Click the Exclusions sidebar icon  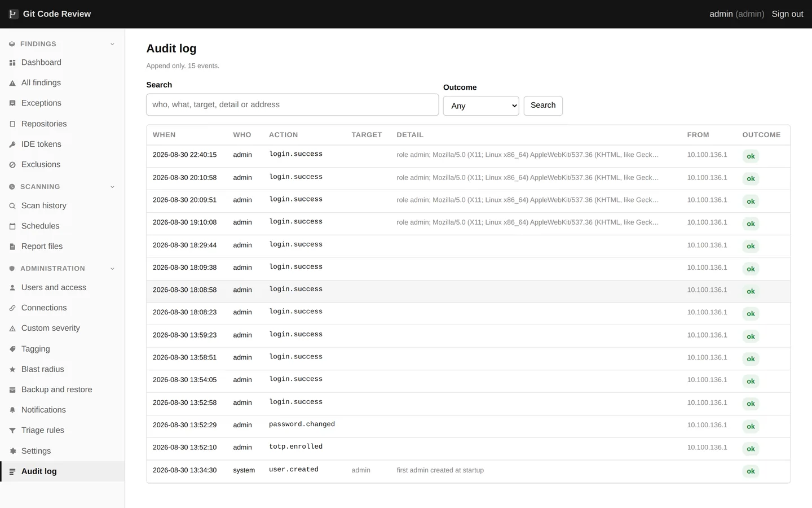click(x=12, y=165)
